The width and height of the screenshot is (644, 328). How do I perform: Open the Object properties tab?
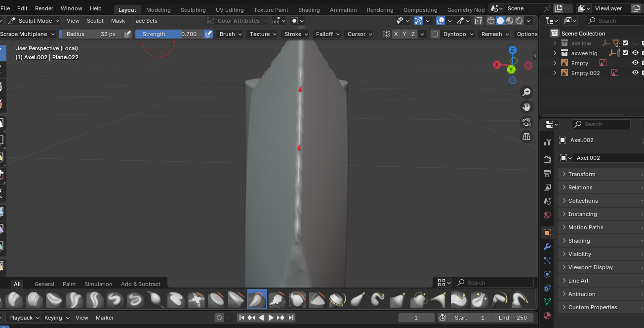[547, 233]
